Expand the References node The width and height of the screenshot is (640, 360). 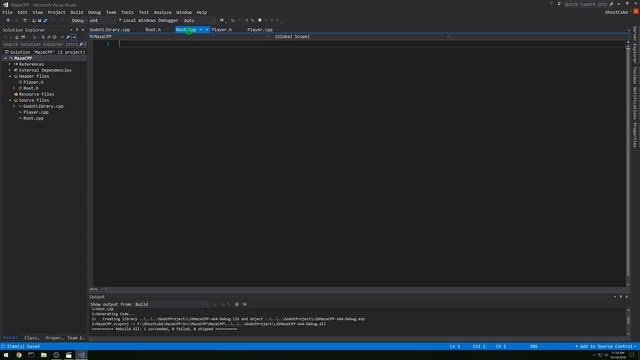pos(10,64)
